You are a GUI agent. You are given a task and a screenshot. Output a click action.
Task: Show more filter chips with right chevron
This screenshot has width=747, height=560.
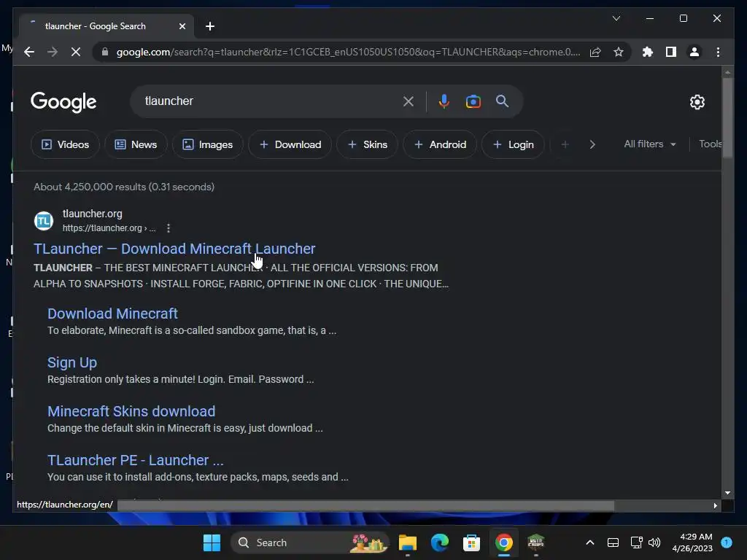coord(592,144)
